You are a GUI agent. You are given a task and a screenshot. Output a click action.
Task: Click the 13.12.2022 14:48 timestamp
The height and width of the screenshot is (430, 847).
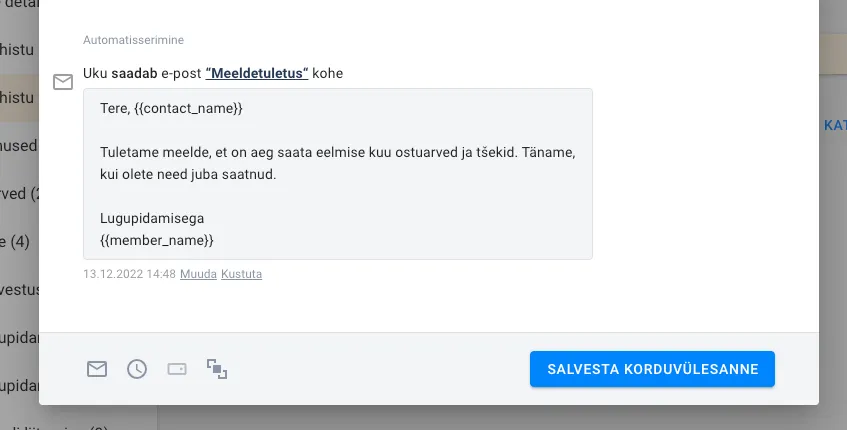pos(129,274)
